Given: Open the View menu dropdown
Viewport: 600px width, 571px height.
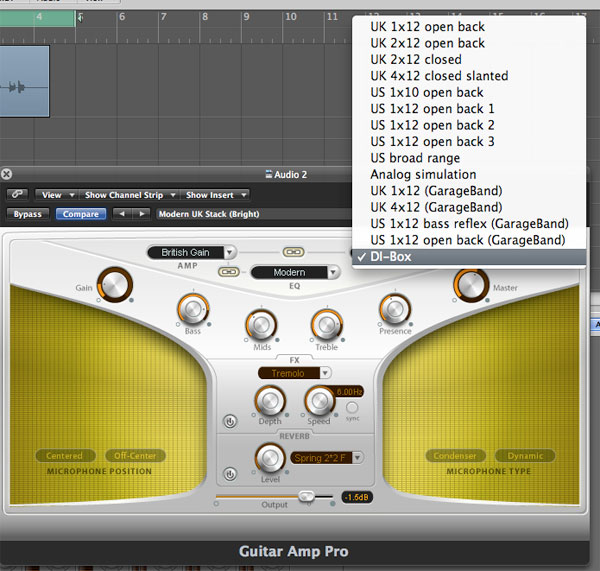Looking at the screenshot, I should pos(57,195).
